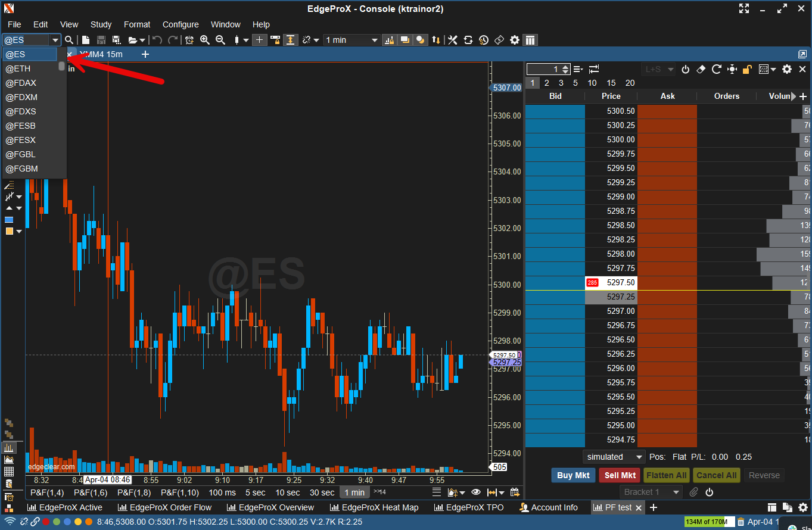Viewport: 812px width, 530px height.
Task: Click the zoom in magnifier icon
Action: tap(205, 40)
